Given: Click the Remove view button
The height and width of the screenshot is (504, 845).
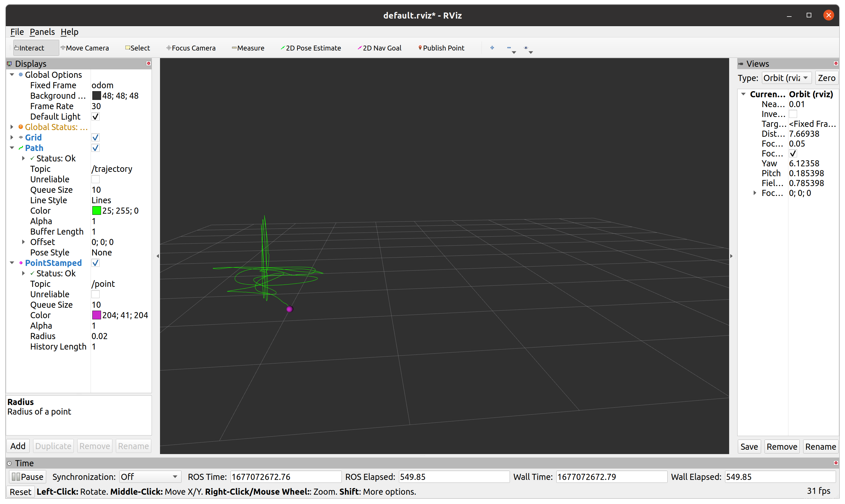Looking at the screenshot, I should click(782, 447).
